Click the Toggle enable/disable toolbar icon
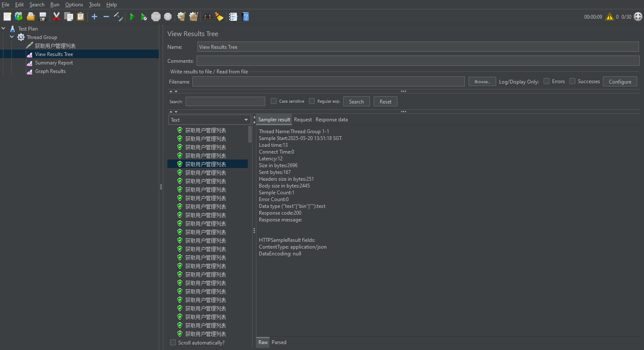The height and width of the screenshot is (350, 644). click(118, 17)
